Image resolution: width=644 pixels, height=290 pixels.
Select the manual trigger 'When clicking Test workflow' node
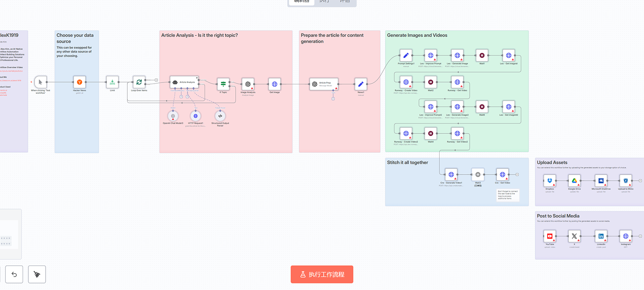pos(41,82)
